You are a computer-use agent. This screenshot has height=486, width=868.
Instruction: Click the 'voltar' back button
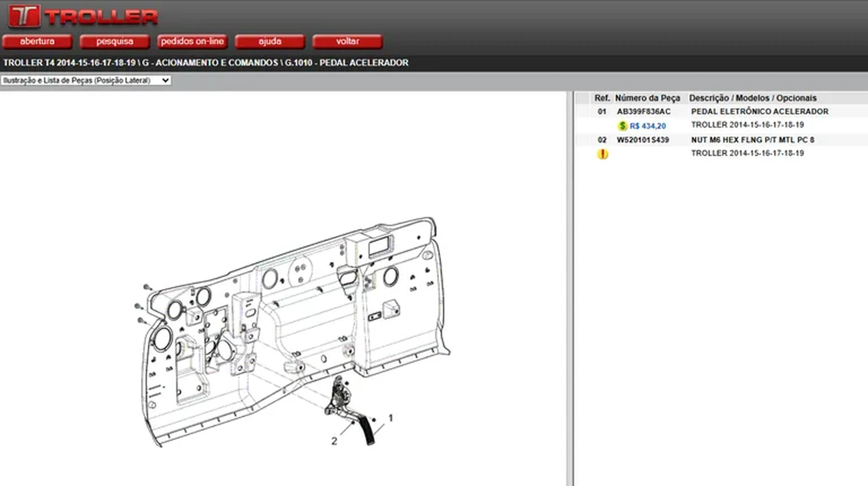click(347, 41)
